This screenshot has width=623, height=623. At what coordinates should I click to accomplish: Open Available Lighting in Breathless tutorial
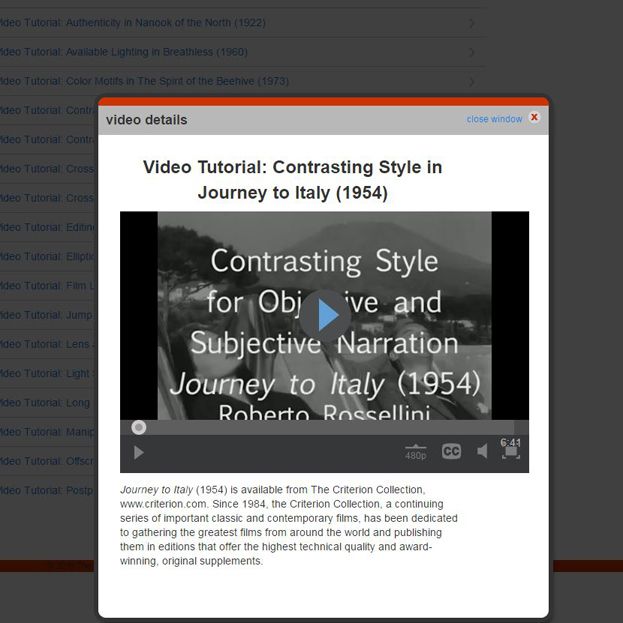click(x=124, y=52)
